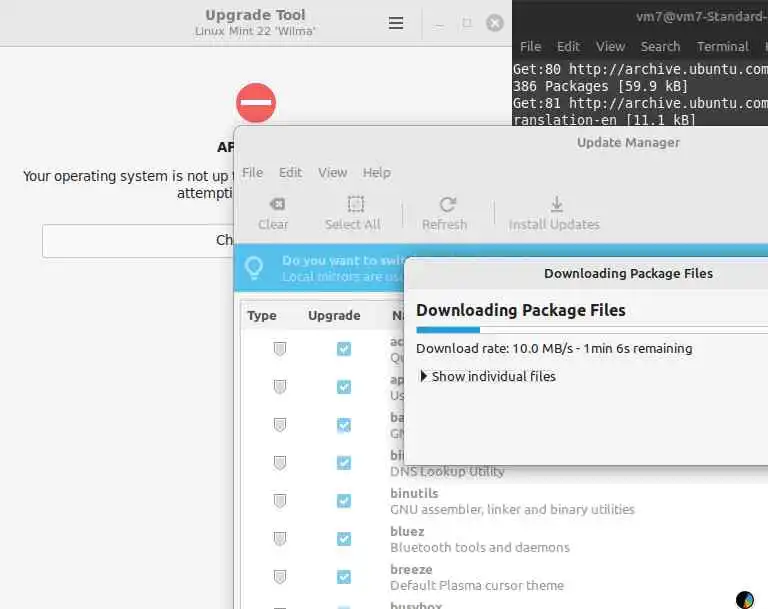Screen dimensions: 768x609
Task: Open the Edit menu in Update Manager
Action: click(x=290, y=172)
